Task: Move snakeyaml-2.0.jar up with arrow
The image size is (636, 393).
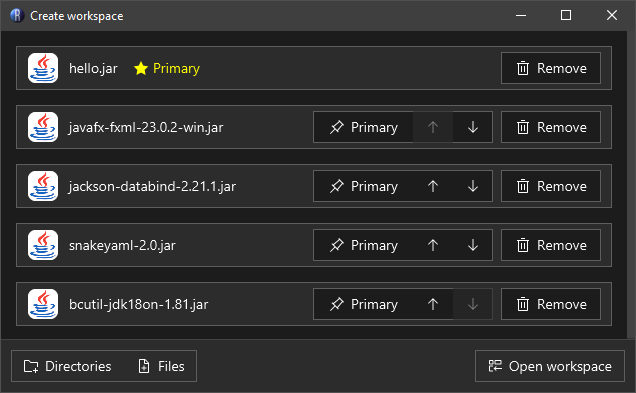Action: tap(433, 245)
